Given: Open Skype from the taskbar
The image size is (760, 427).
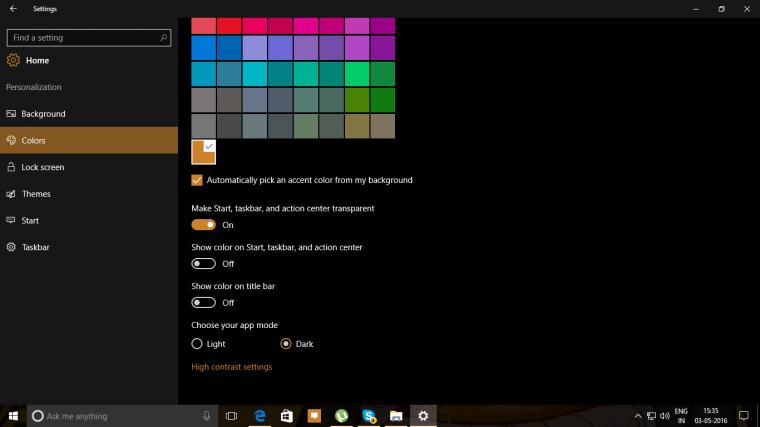Looking at the screenshot, I should click(x=369, y=416).
